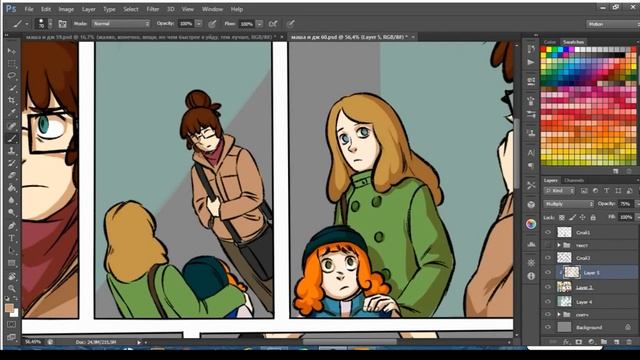
Task: Select the Paint Bucket tool
Action: pos(11,188)
